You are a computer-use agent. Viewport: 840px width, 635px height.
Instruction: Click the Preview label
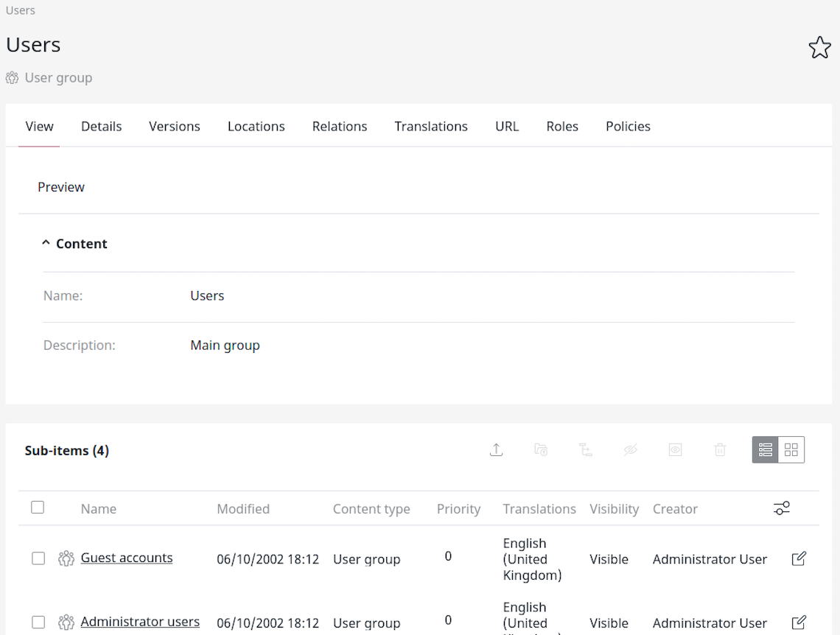(61, 187)
